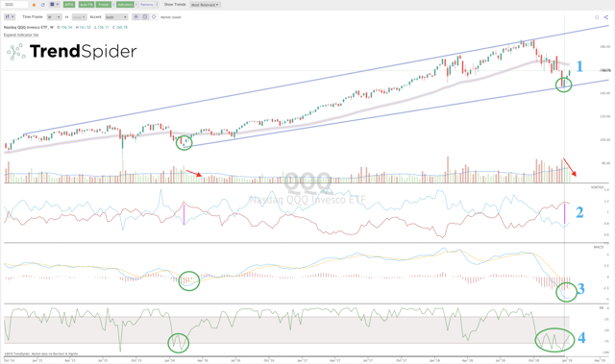Open the chart type candlestick dropdown

[10, 17]
